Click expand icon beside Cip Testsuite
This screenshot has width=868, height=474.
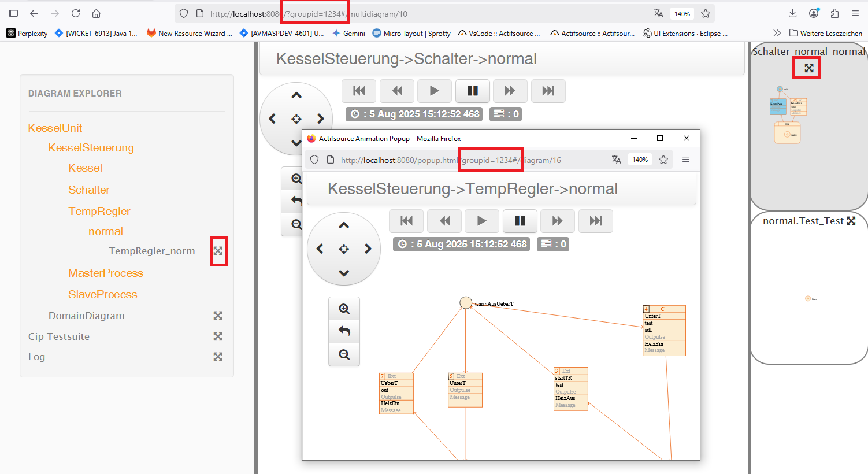coord(218,336)
